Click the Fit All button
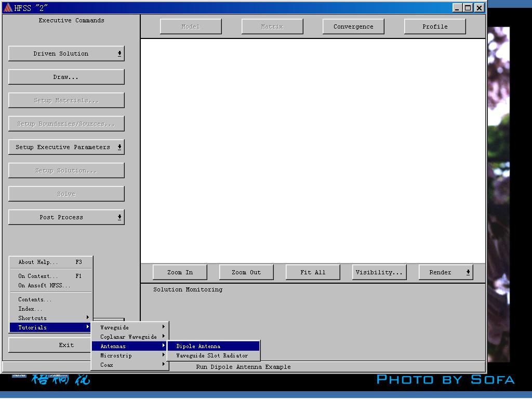 click(x=313, y=272)
